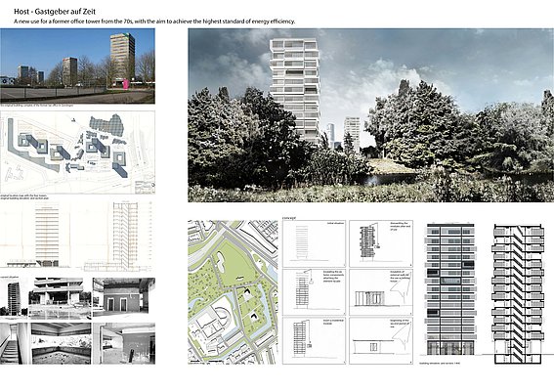
Task: Click the white tower in the rendering
Action: [295, 90]
